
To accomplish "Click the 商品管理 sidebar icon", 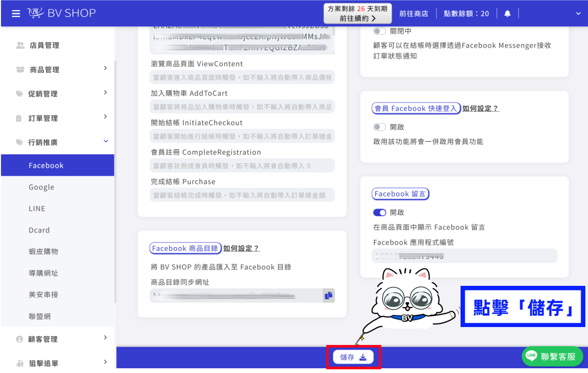I will [x=20, y=70].
